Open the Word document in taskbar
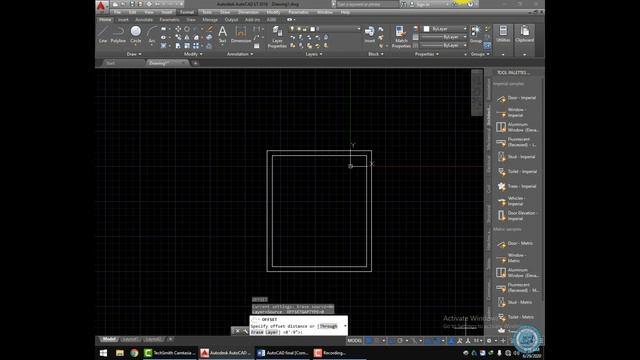 pyautogui.click(x=282, y=353)
